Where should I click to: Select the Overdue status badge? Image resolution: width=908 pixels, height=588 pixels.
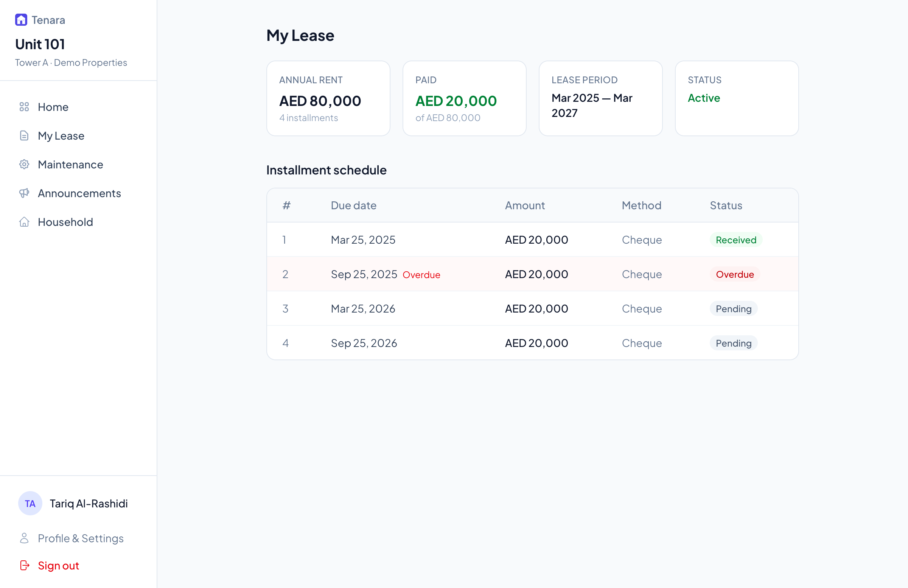(x=735, y=274)
